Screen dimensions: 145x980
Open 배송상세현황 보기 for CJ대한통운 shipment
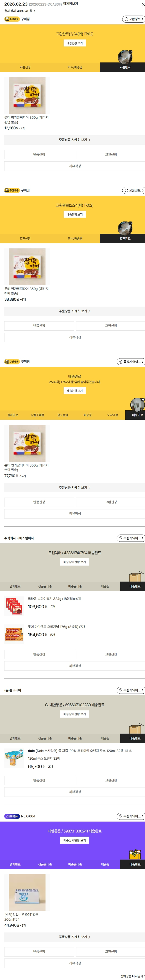tap(74, 714)
